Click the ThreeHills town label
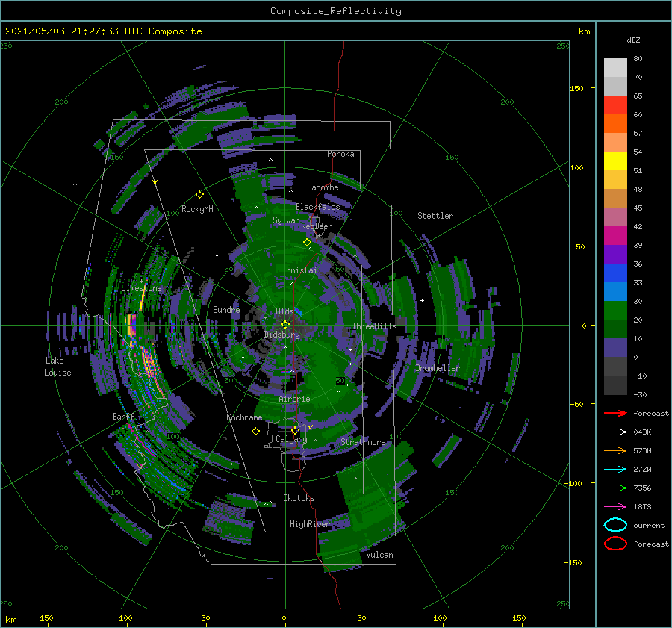672x628 pixels. pos(374,326)
